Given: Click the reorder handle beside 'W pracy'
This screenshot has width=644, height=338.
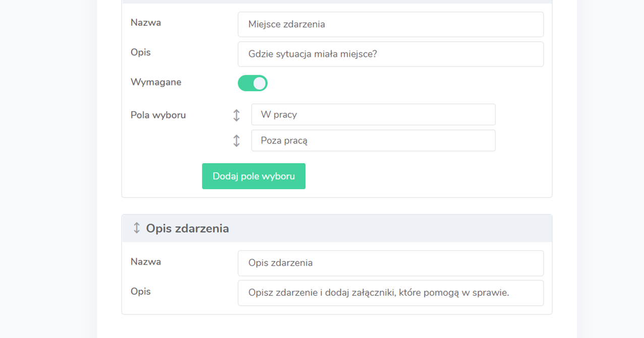Looking at the screenshot, I should [x=237, y=115].
